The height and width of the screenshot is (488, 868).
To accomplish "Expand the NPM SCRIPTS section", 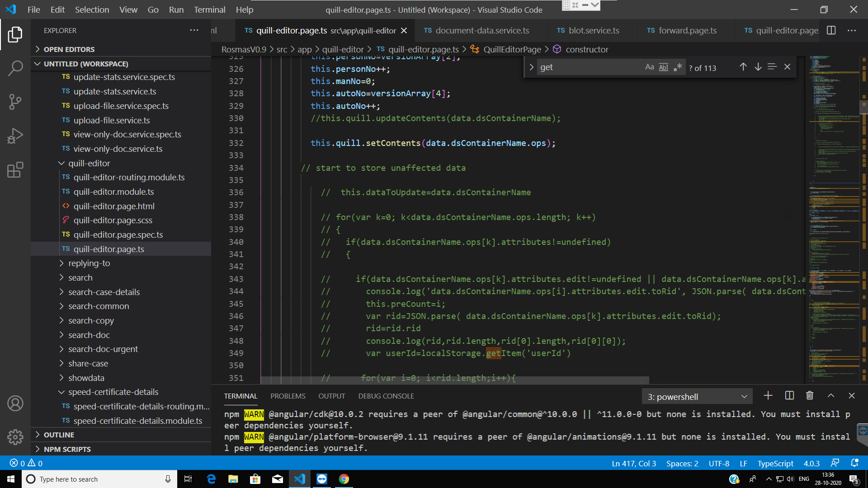I will click(x=121, y=449).
